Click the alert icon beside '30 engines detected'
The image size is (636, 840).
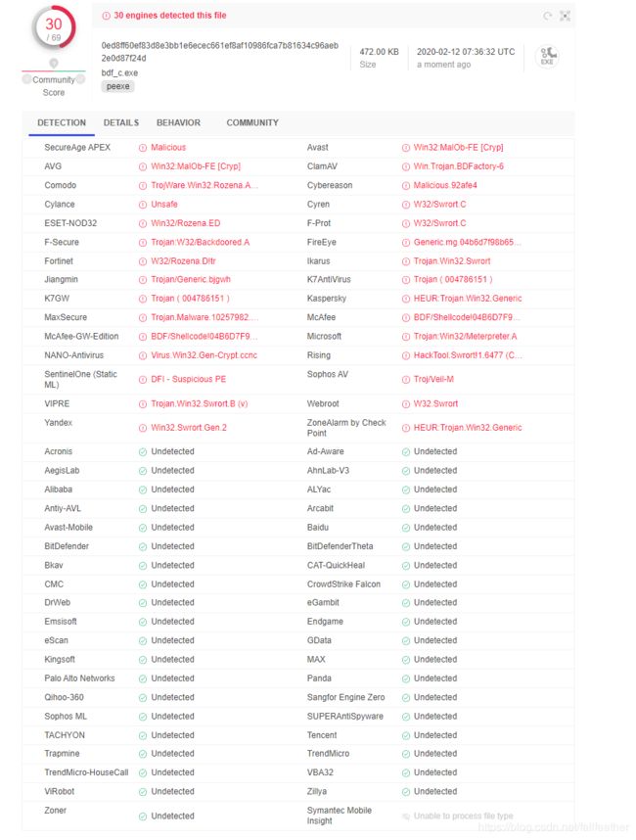point(106,16)
